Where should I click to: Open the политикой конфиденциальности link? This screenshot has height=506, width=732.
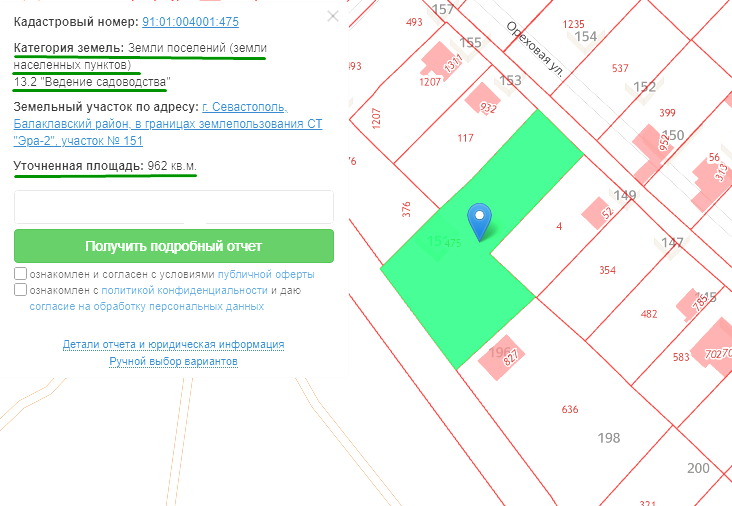tap(184, 290)
